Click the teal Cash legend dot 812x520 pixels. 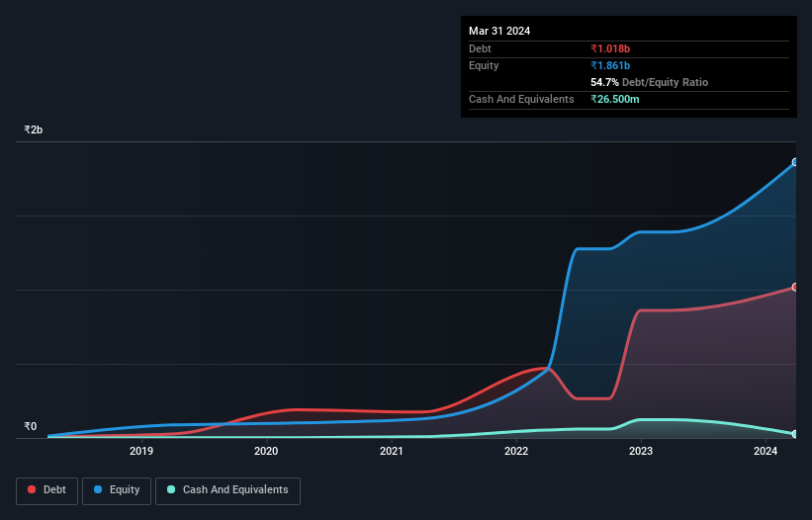[x=171, y=489]
